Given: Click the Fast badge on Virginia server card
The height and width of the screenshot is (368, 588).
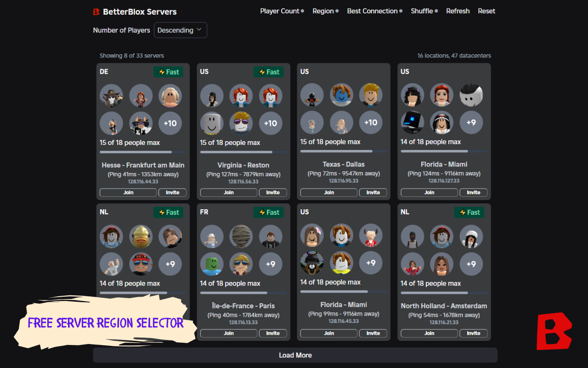Looking at the screenshot, I should coord(269,72).
